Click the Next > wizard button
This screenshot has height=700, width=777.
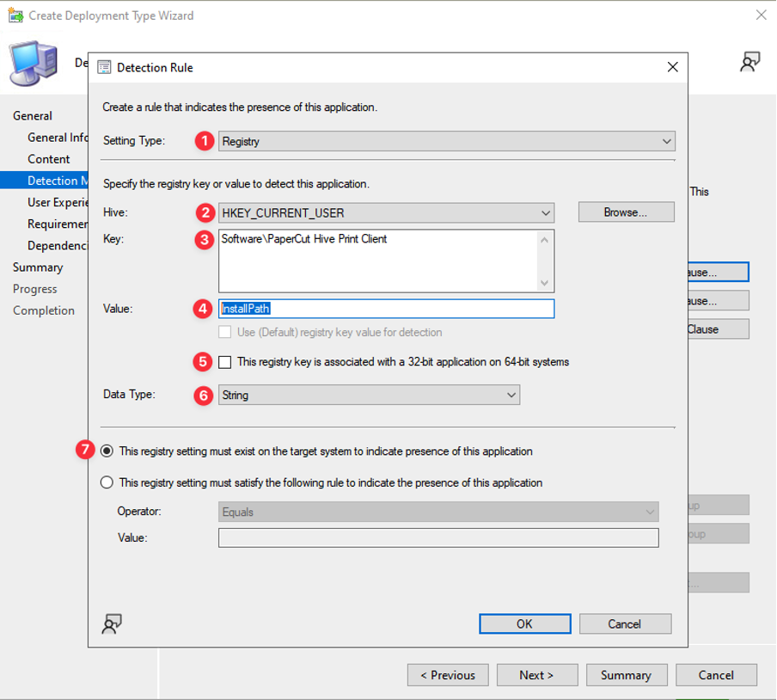(536, 675)
